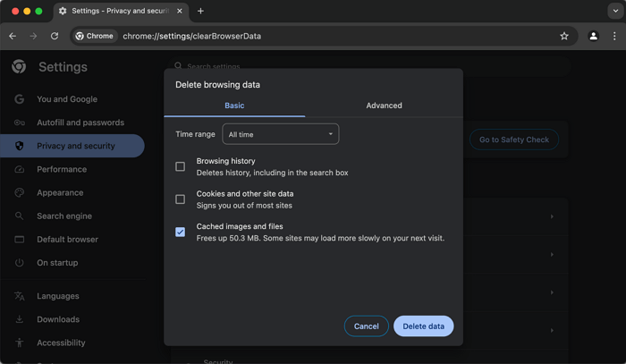Cancel the delete browsing data dialog
The image size is (626, 364).
click(366, 326)
